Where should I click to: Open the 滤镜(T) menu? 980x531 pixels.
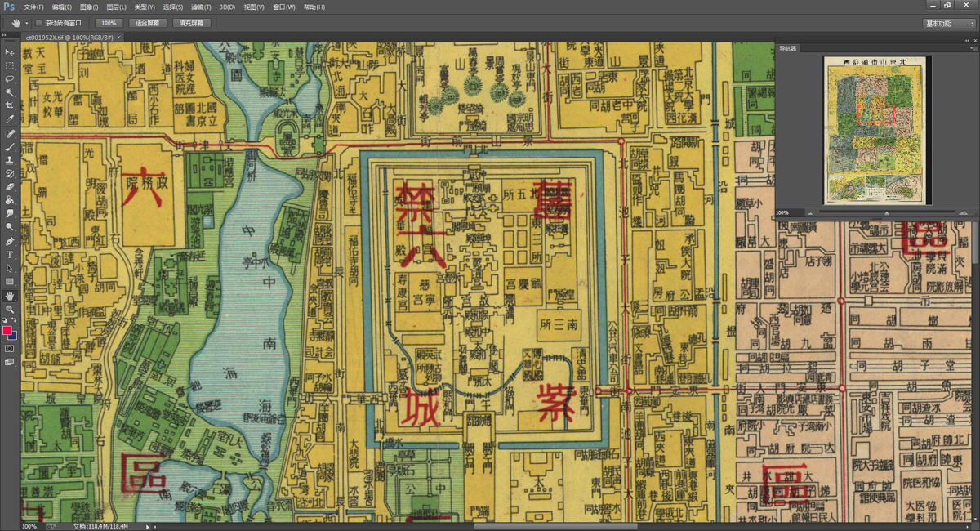(200, 7)
